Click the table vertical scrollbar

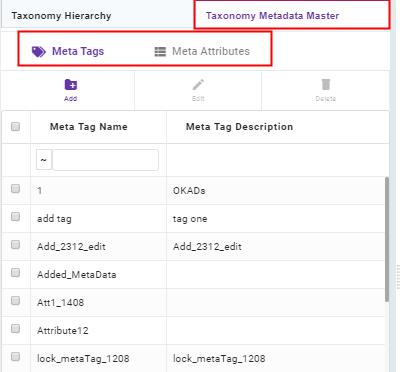(x=387, y=239)
